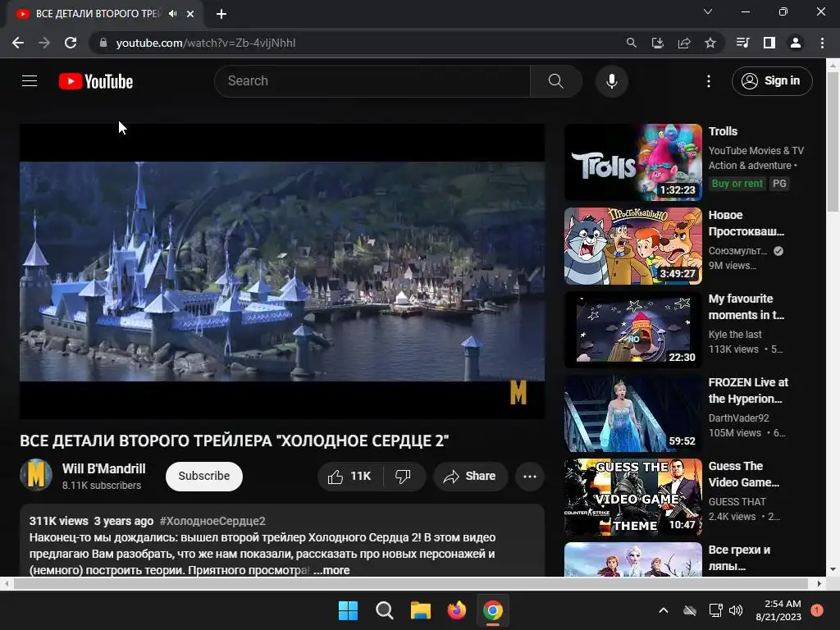Screen dimensions: 840x630
Task: Click the Sign in button
Action: (x=772, y=81)
